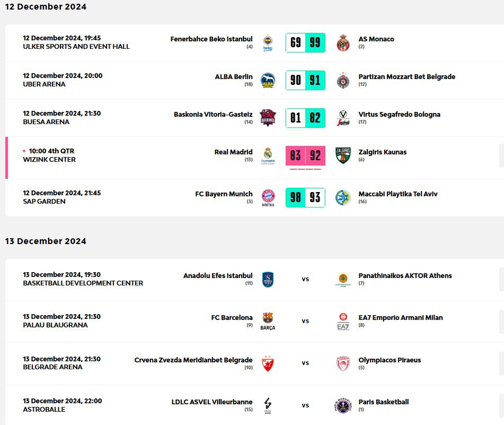Click the Paris Basketball team logo
Screen dimensions: 504x425
pos(343,405)
